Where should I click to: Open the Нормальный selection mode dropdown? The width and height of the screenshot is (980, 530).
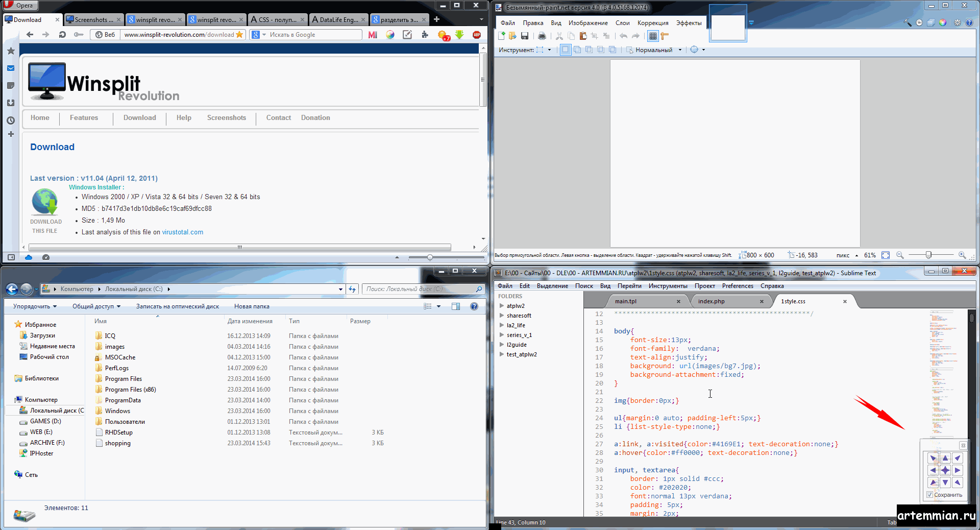(x=680, y=50)
